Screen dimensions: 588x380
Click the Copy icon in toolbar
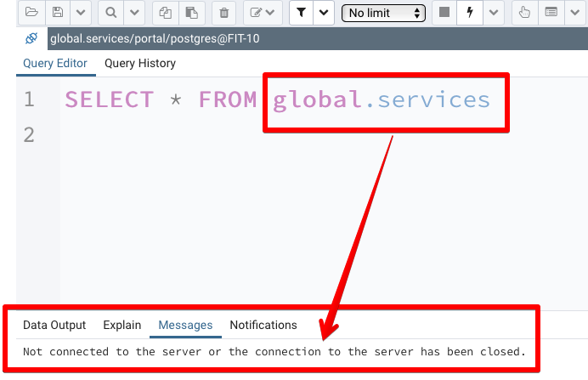coord(166,13)
